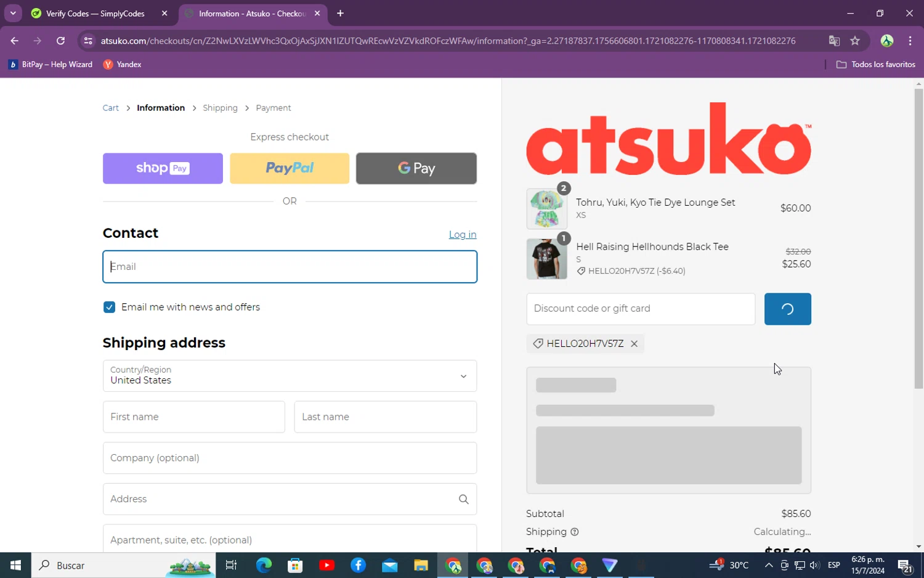Screen dimensions: 924x578
Task: Click the Information breadcrumb
Action: click(x=161, y=108)
